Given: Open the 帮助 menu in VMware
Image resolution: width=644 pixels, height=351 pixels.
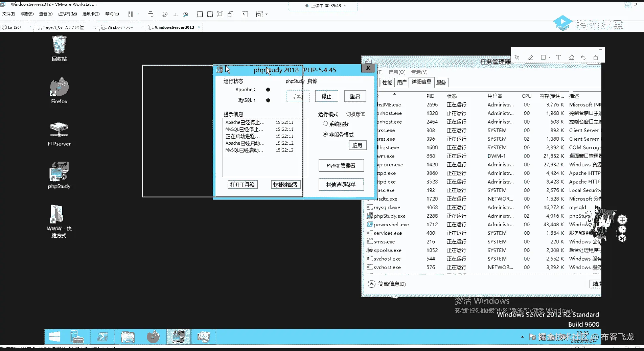Looking at the screenshot, I should (112, 14).
